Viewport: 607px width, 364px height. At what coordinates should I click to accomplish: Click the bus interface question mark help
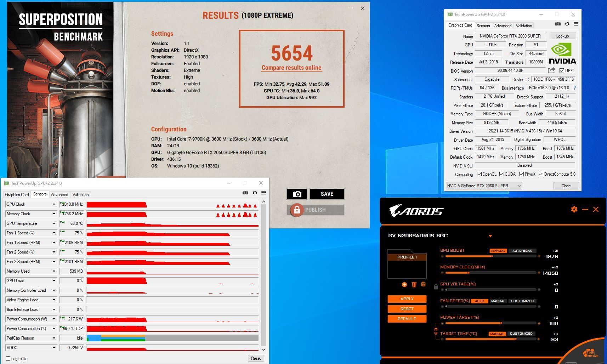(x=574, y=88)
